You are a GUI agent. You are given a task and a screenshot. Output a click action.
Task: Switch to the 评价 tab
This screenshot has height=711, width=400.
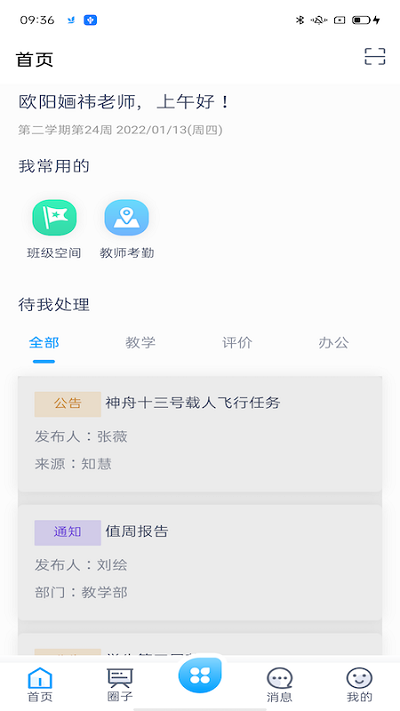click(x=237, y=343)
